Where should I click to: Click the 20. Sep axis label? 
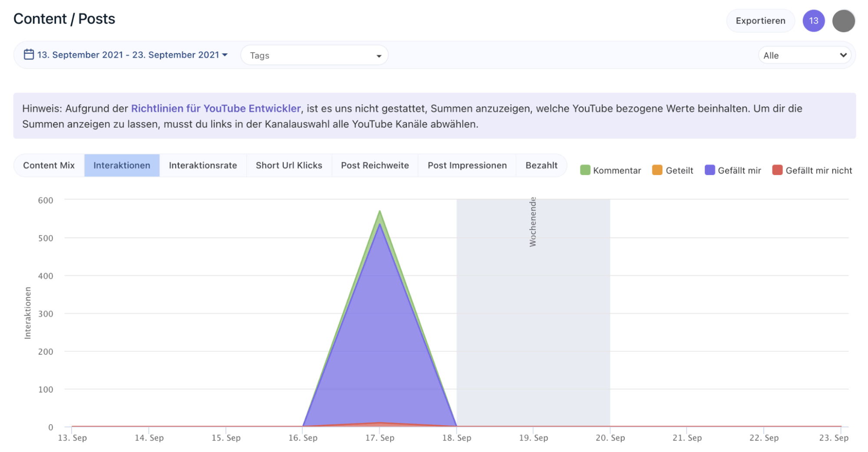(x=610, y=438)
